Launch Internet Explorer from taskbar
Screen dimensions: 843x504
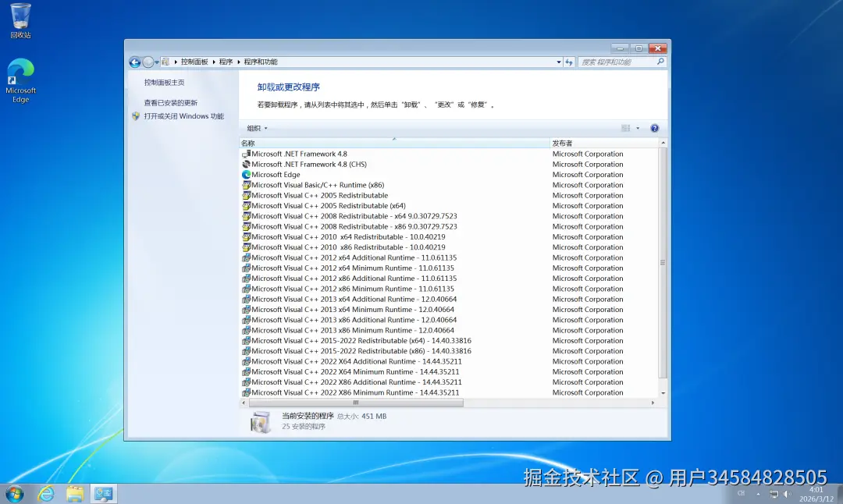pyautogui.click(x=46, y=493)
